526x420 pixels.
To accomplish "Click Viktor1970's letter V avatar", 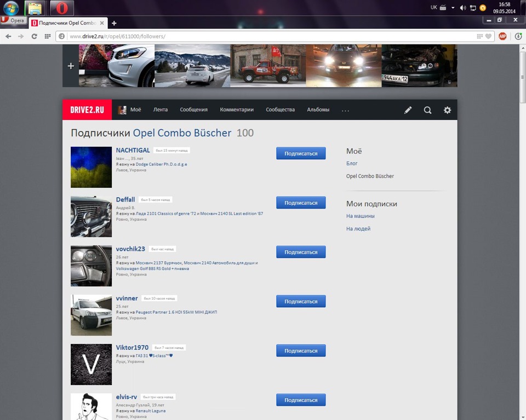I will coord(92,364).
